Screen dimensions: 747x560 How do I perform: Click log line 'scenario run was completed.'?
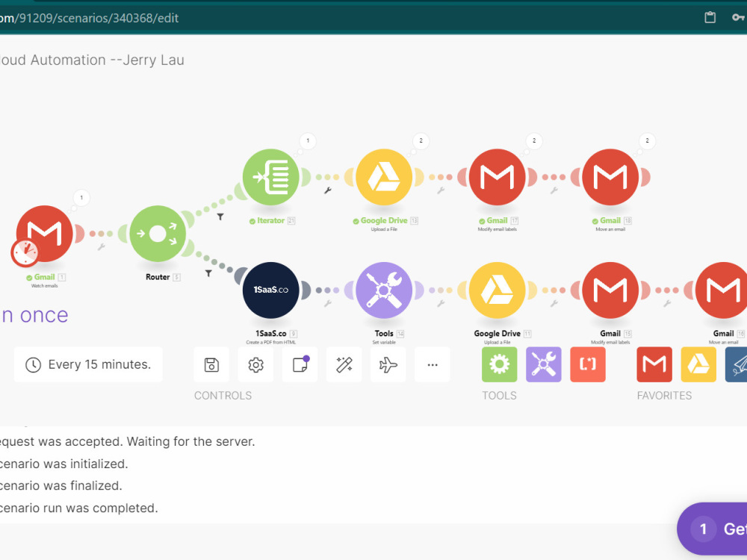click(78, 508)
